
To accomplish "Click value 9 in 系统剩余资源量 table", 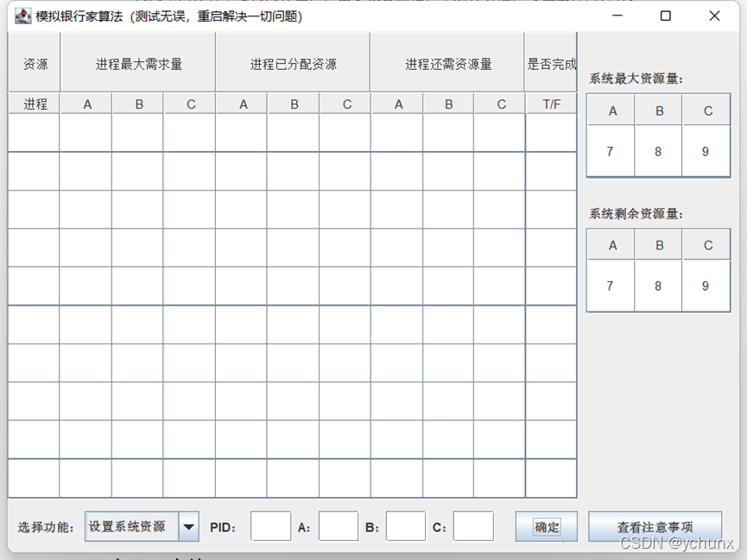I will [x=706, y=286].
